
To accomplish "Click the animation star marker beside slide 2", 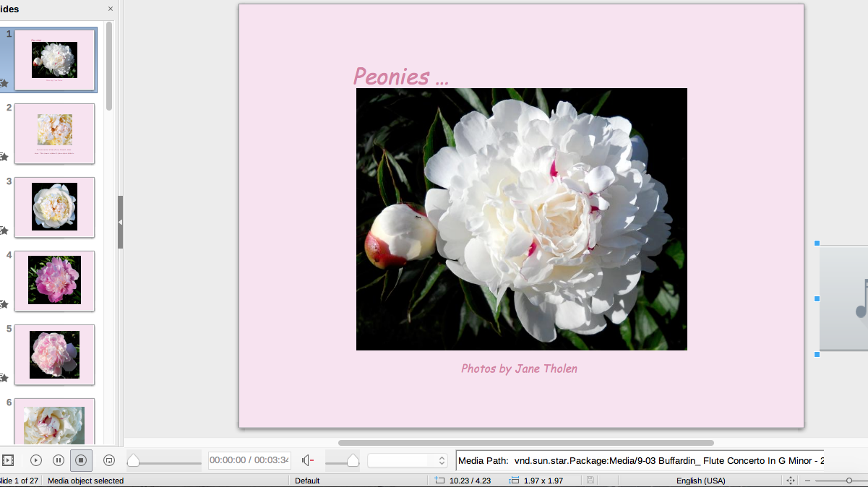I will tap(4, 157).
